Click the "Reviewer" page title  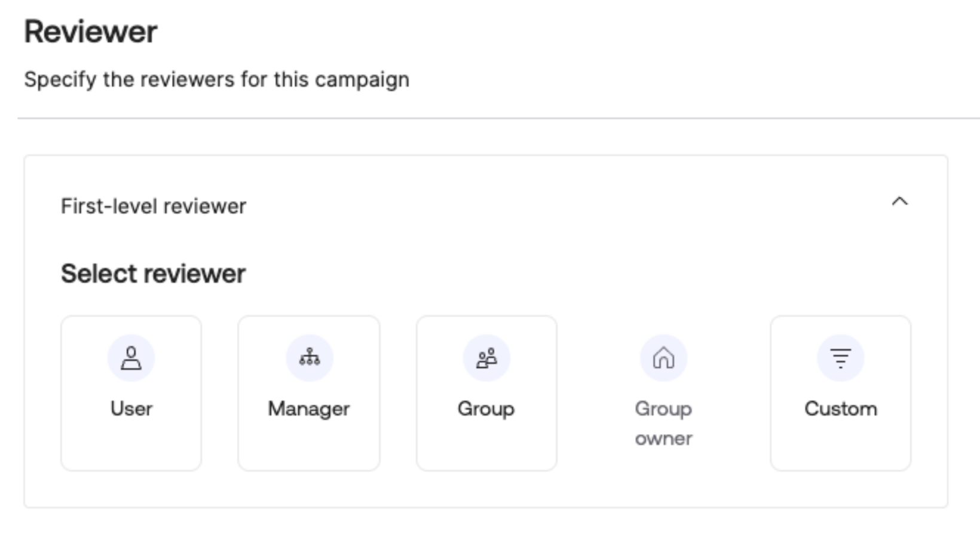tap(91, 32)
